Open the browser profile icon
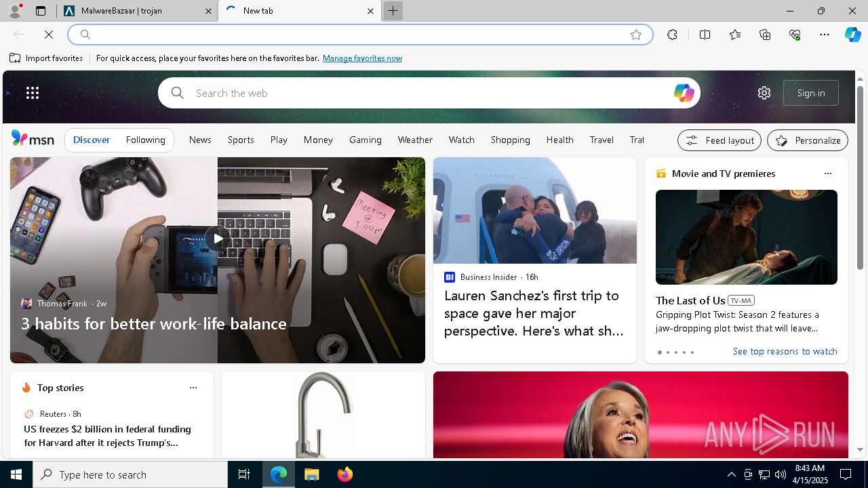The height and width of the screenshot is (488, 868). click(x=15, y=11)
